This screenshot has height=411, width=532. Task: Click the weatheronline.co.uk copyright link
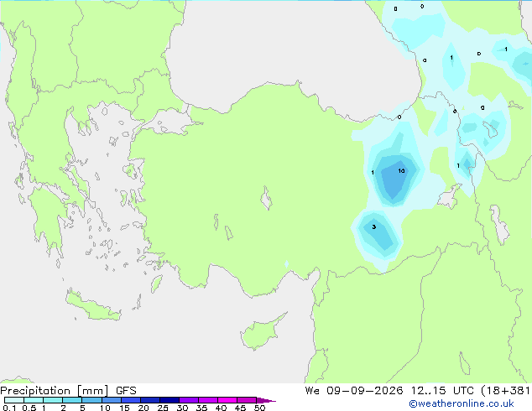[462, 403]
